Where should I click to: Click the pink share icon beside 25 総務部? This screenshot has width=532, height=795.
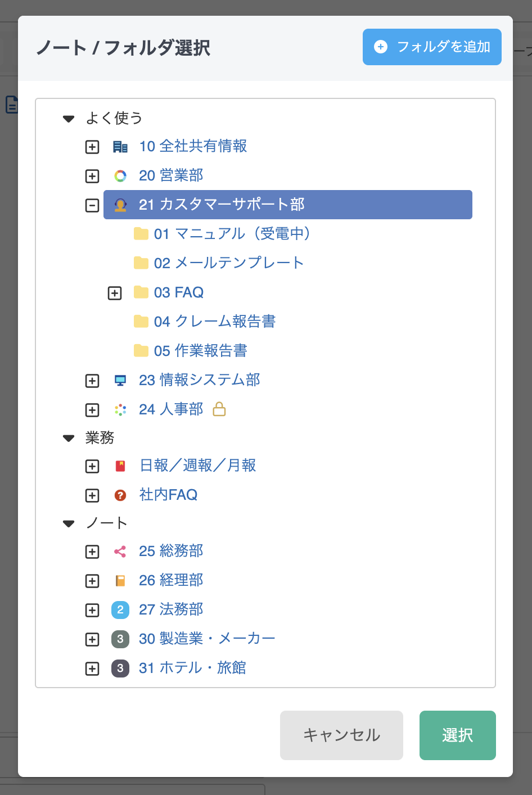coord(120,552)
